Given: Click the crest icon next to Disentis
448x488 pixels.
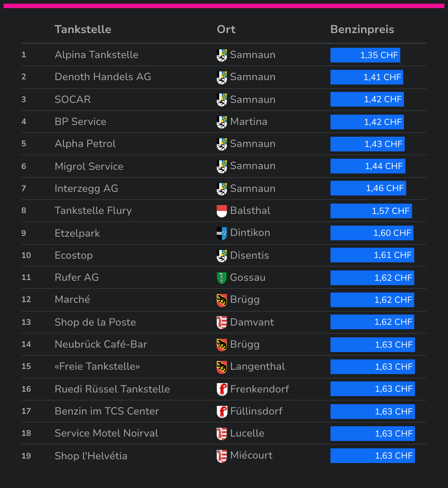Looking at the screenshot, I should point(222,256).
